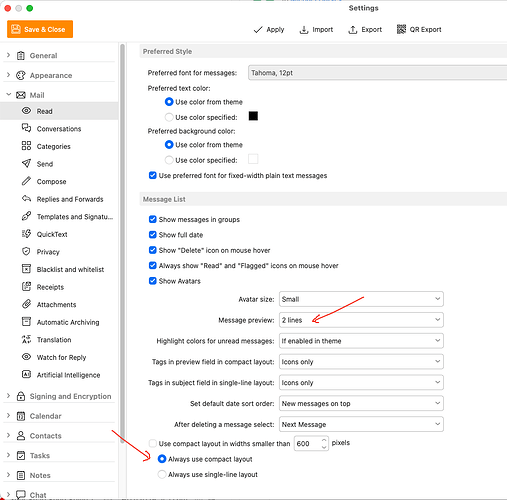Disable the Show Avatars checkbox
Screen dimensions: 507x500
coord(153,281)
